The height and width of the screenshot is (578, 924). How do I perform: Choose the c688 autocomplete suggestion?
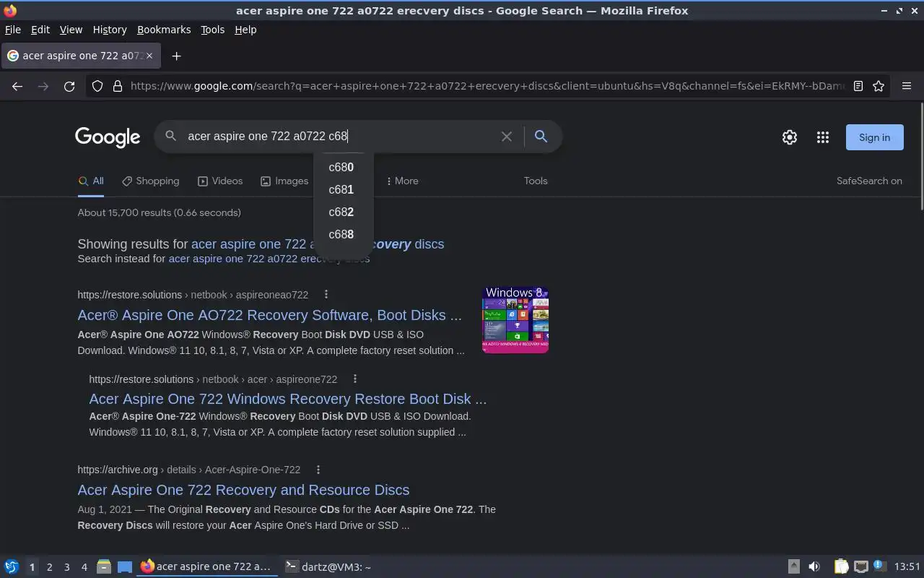click(341, 234)
